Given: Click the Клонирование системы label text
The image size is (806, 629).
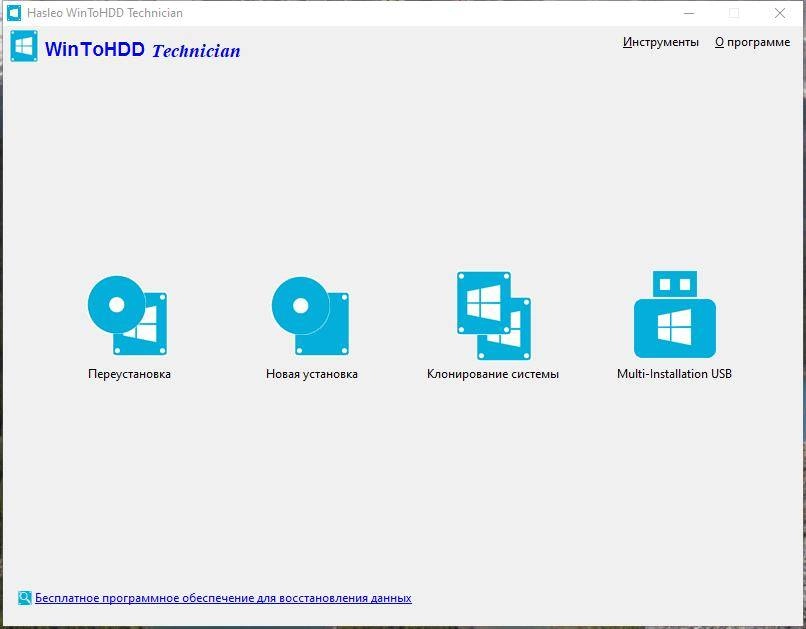Looking at the screenshot, I should 492,374.
